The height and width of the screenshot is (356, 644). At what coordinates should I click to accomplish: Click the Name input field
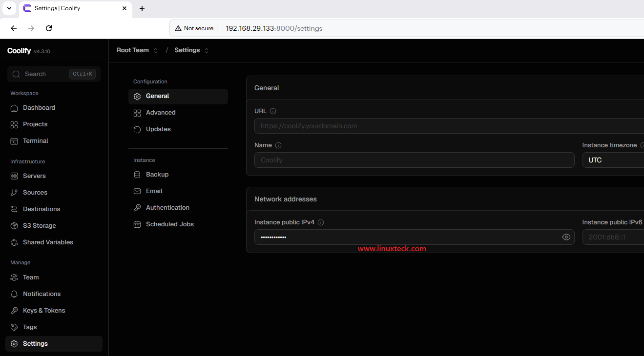click(415, 160)
